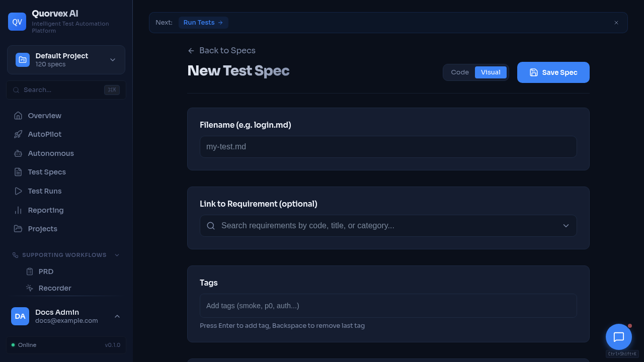Screen dimensions: 644x362
Task: Click the ⌘K shortcut badge
Action: (112, 90)
